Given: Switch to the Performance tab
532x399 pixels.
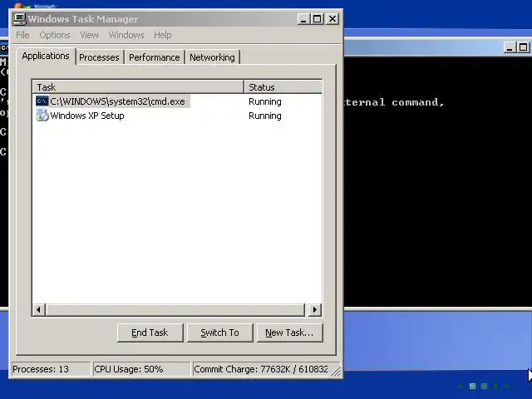Looking at the screenshot, I should [x=155, y=57].
